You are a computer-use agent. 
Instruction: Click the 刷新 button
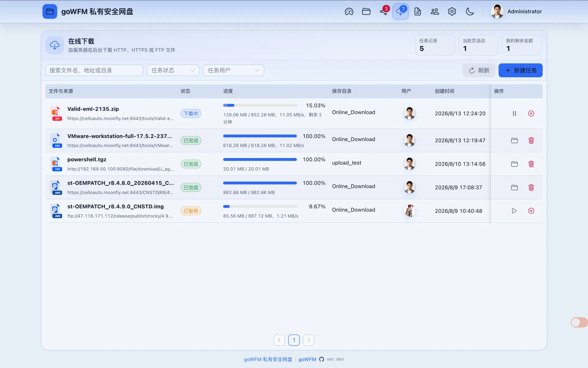point(479,70)
